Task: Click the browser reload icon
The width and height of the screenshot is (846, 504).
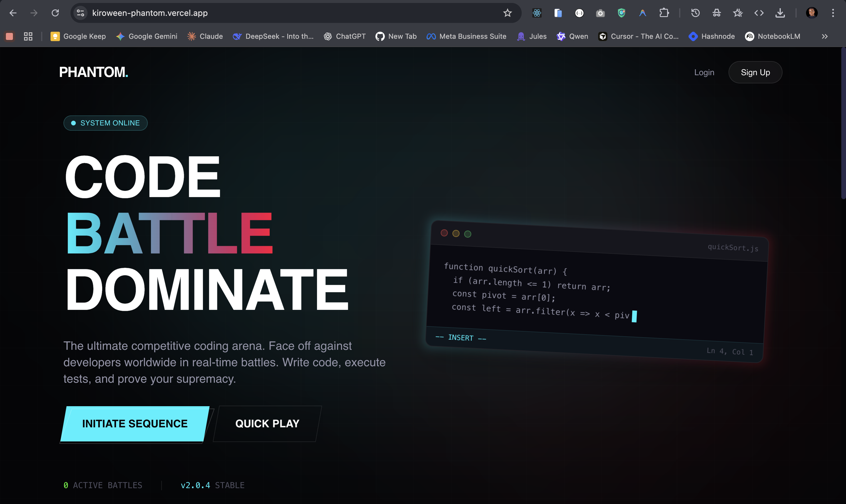Action: [55, 13]
